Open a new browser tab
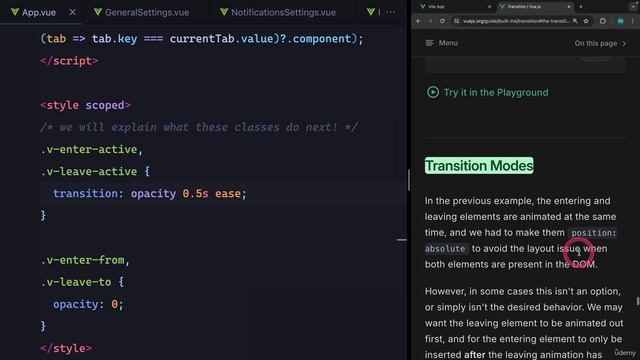The image size is (640, 360). tap(581, 7)
